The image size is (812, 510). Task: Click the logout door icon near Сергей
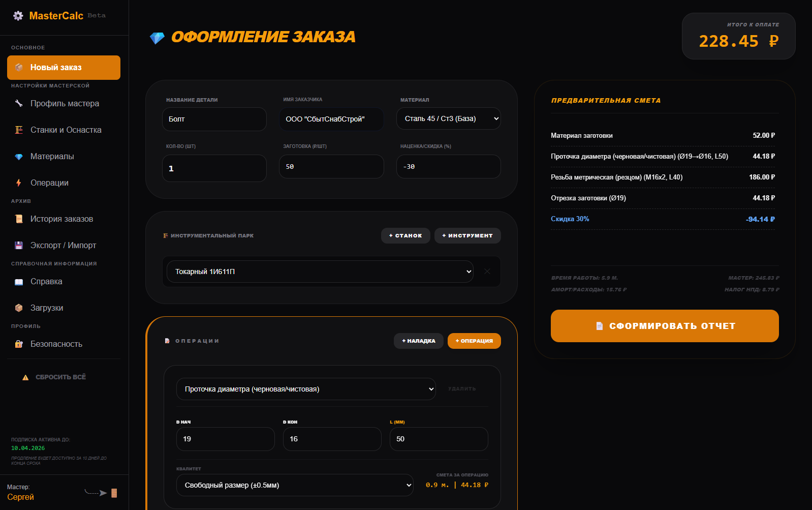click(x=114, y=493)
